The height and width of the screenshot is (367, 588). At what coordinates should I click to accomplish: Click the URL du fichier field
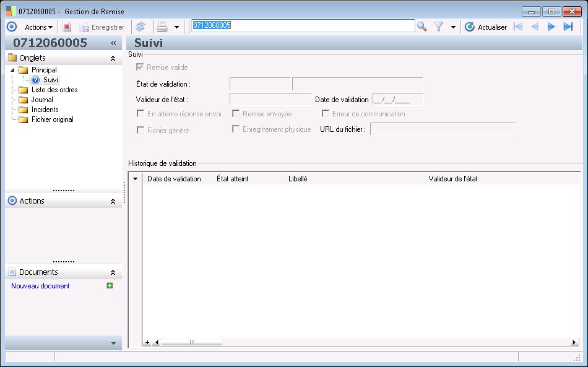[443, 129]
